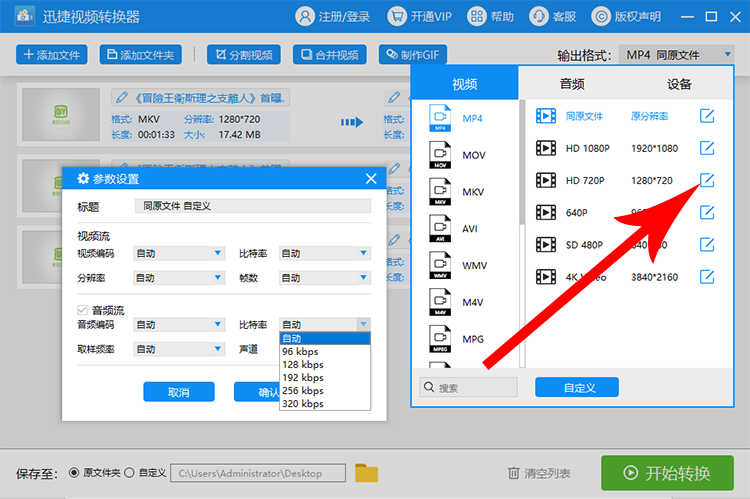Click the green 开始转换 button
The height and width of the screenshot is (499, 750).
[667, 473]
